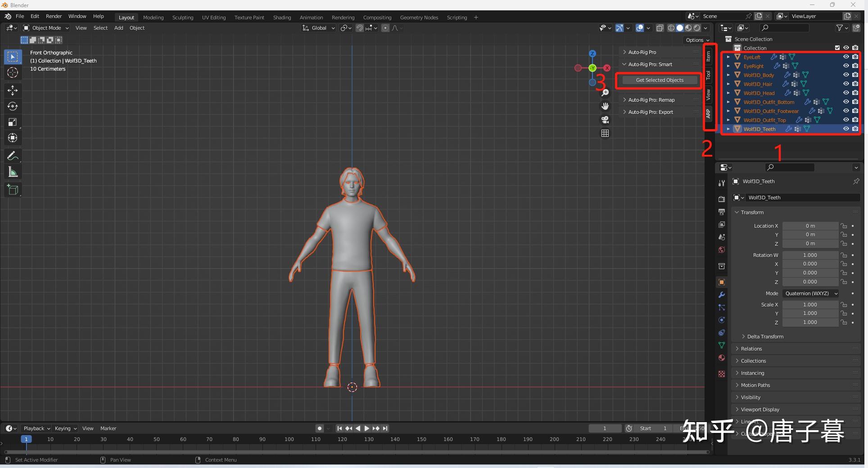The image size is (868, 468).
Task: Open the Render menu
Action: (x=54, y=16)
